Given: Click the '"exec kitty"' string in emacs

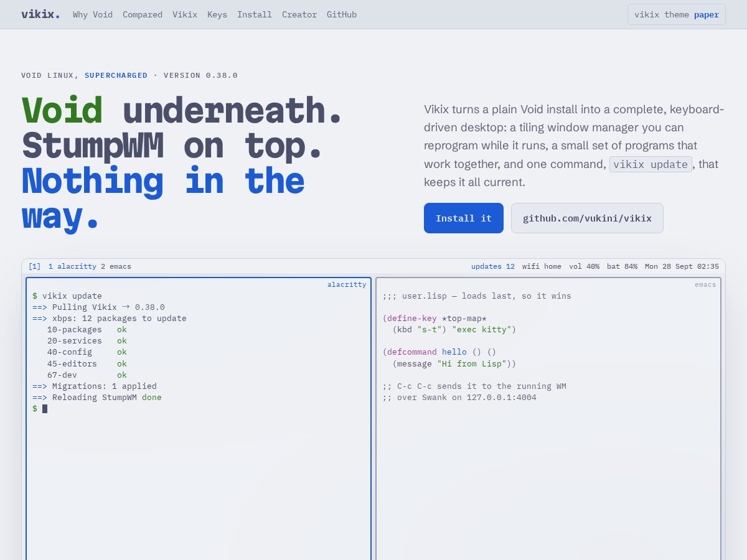Looking at the screenshot, I should pyautogui.click(x=482, y=330).
